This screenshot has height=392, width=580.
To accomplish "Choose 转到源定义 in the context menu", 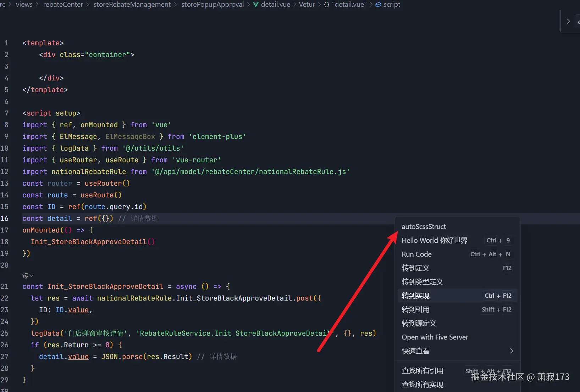I will click(458, 323).
